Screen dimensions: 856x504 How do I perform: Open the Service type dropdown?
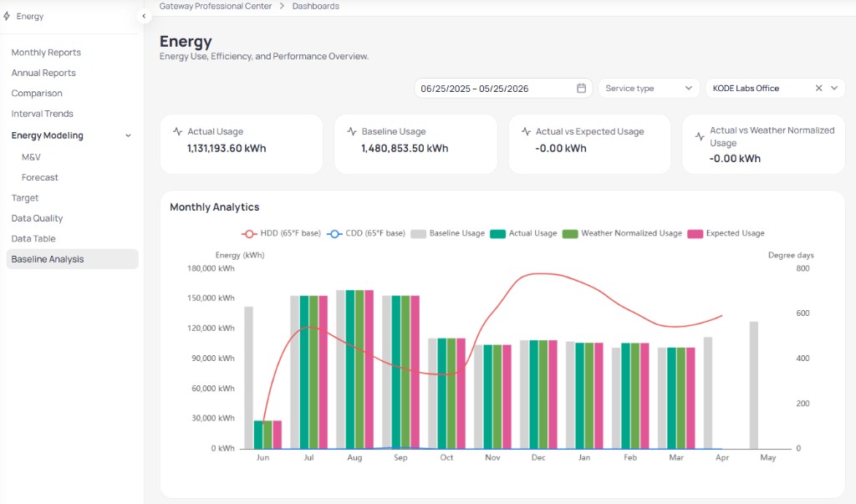point(649,88)
